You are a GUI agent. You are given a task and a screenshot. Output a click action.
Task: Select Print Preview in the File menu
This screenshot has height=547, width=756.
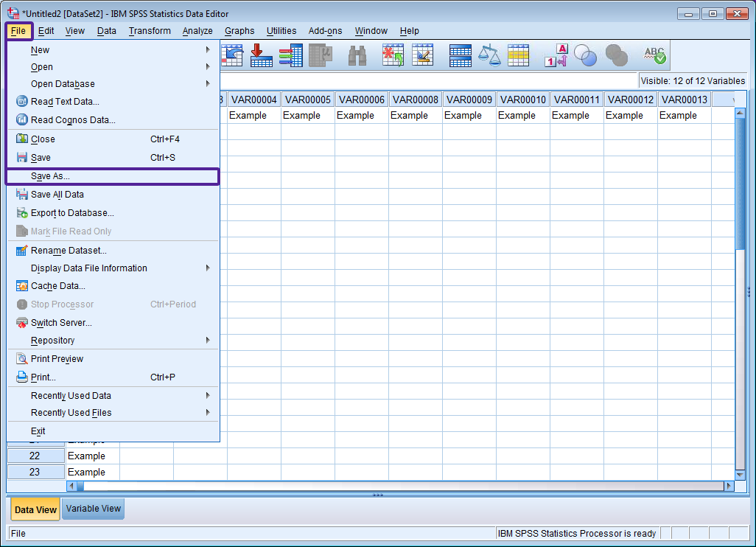point(57,359)
